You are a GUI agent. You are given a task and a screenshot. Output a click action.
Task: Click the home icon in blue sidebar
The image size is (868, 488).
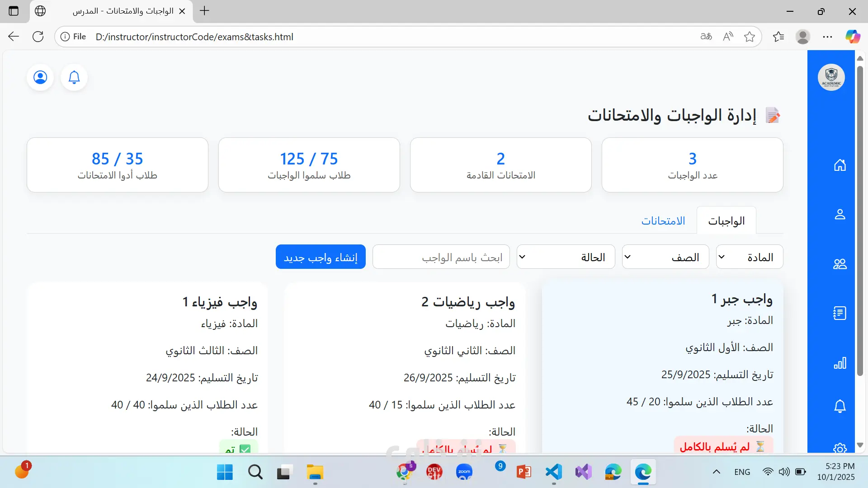click(840, 165)
